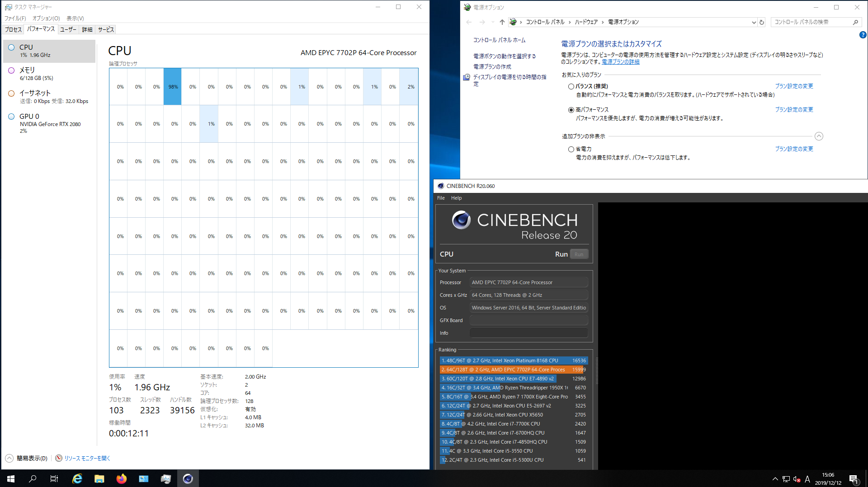The width and height of the screenshot is (868, 487).
Task: Open Cinebench Help menu
Action: (456, 198)
